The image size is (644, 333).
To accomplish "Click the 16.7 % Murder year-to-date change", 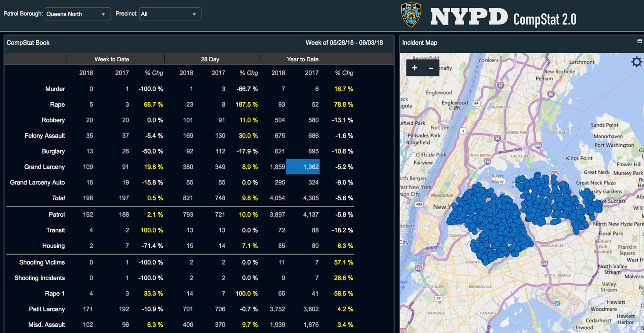I will (x=343, y=89).
